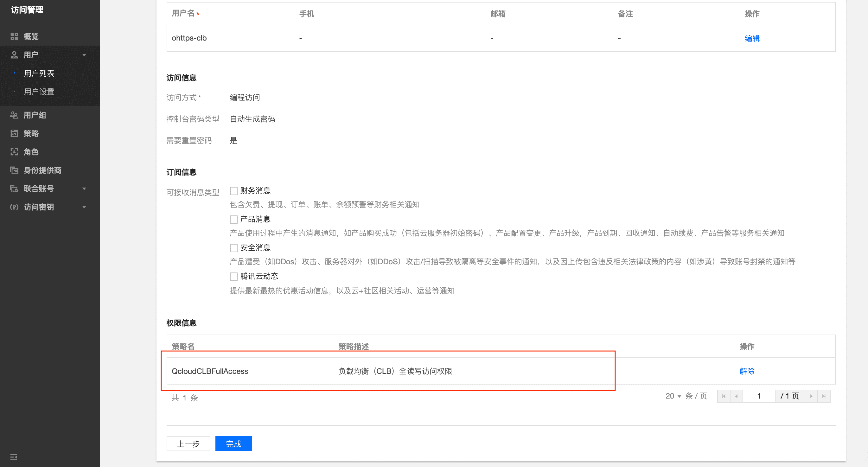The image size is (868, 467).
Task: Click the 编程访问 access method value
Action: coord(245,97)
